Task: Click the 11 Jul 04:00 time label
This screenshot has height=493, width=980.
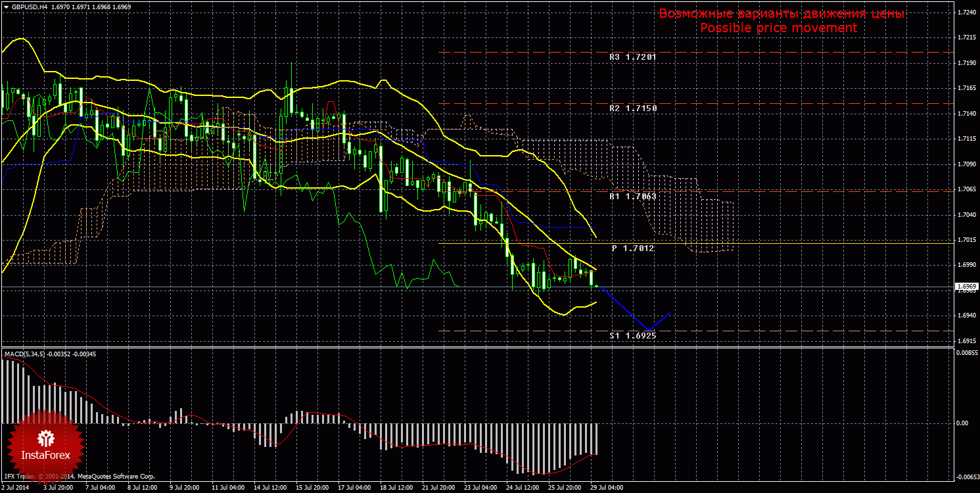Action: 227,488
